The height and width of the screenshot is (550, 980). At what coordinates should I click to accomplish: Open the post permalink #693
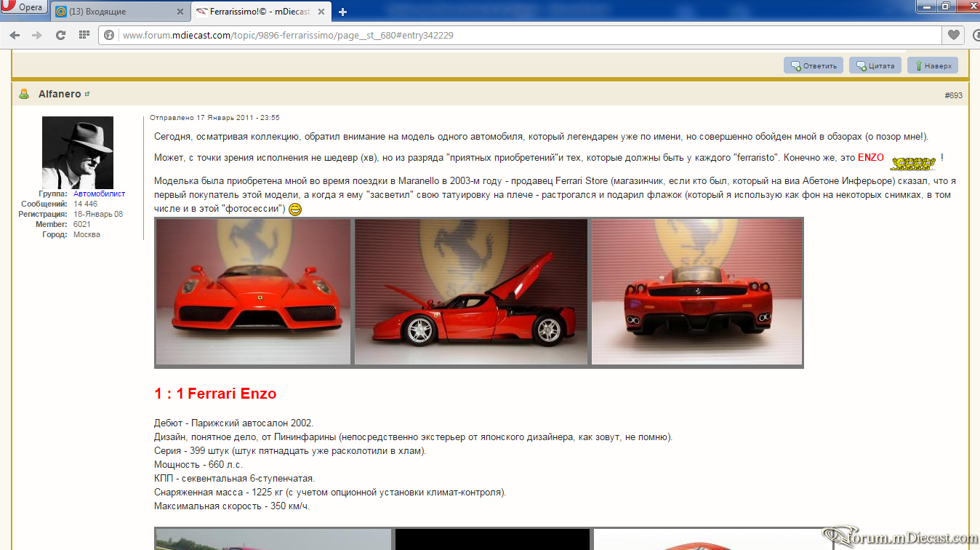point(953,95)
